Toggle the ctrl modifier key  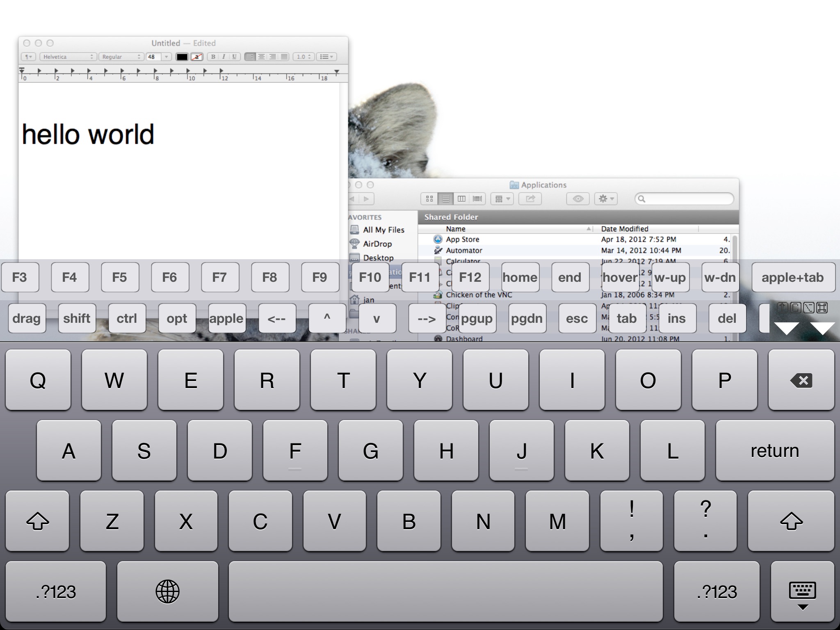[x=127, y=318]
